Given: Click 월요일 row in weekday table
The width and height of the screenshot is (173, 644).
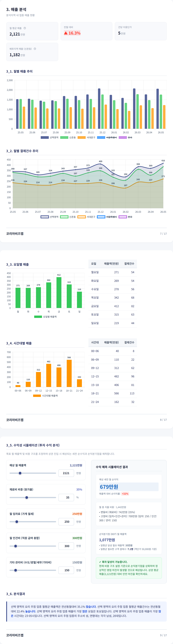Looking at the screenshot, I should point(113,272).
